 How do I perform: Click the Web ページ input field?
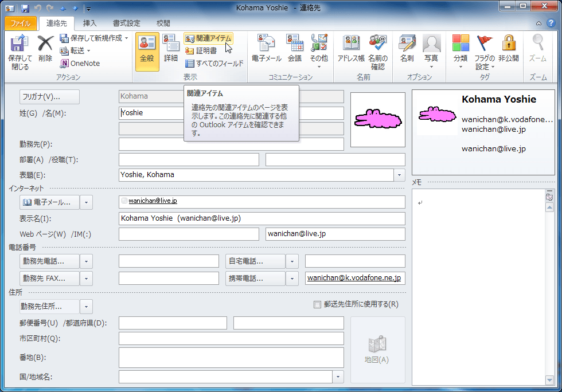click(x=189, y=234)
